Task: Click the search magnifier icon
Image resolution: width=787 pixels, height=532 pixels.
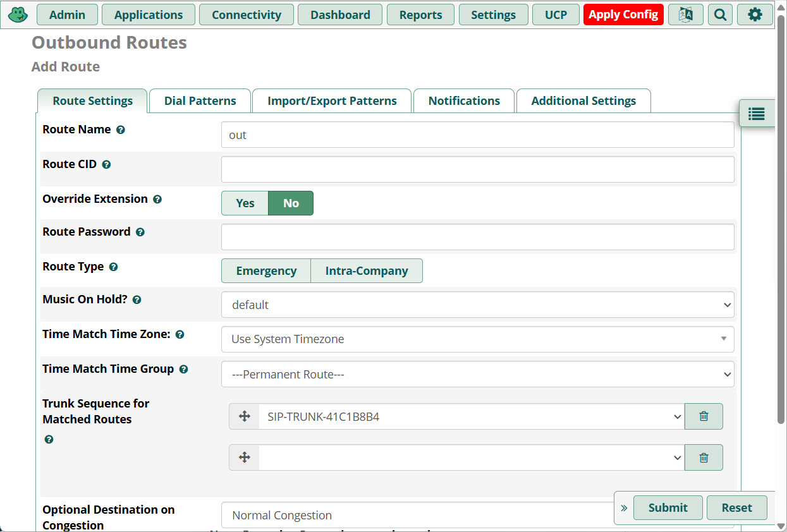Action: click(x=720, y=15)
